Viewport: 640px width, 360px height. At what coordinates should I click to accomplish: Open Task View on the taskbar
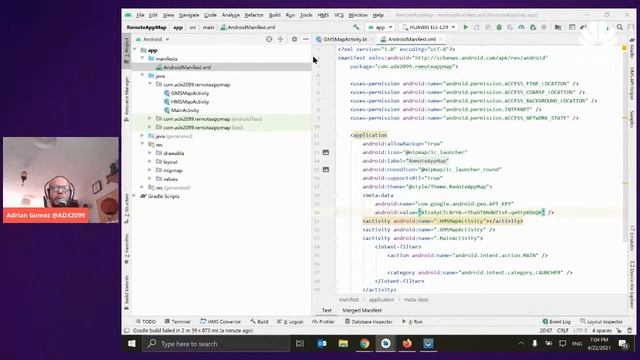[300, 344]
